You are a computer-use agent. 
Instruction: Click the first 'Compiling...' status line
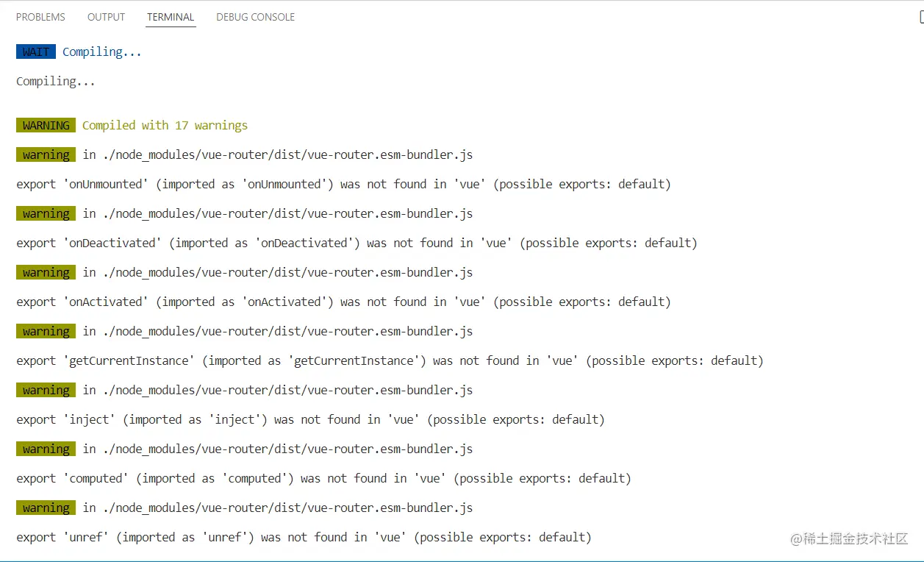(102, 51)
